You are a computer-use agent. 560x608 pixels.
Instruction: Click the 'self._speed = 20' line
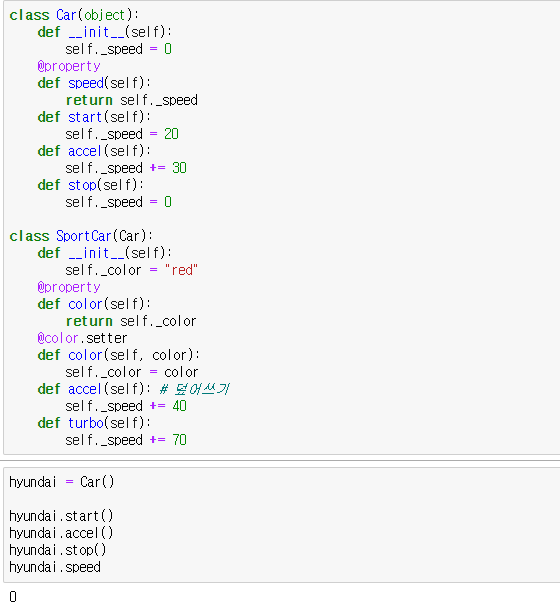[x=122, y=134]
